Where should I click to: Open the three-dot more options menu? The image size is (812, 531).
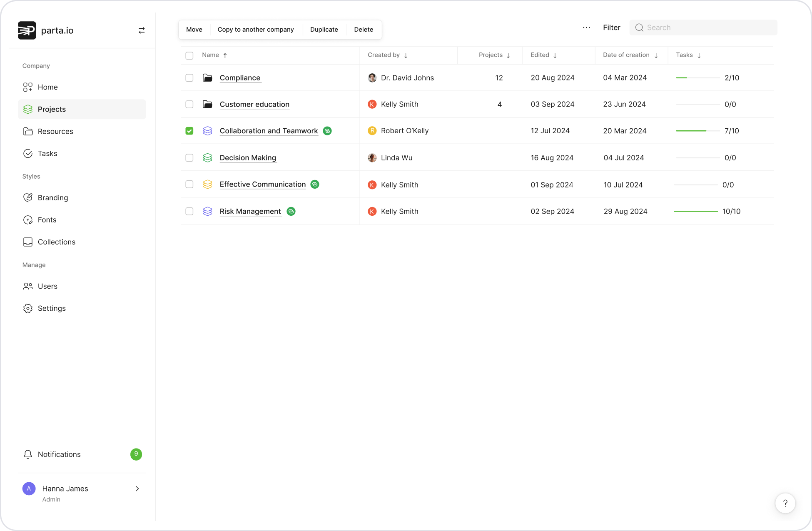586,27
